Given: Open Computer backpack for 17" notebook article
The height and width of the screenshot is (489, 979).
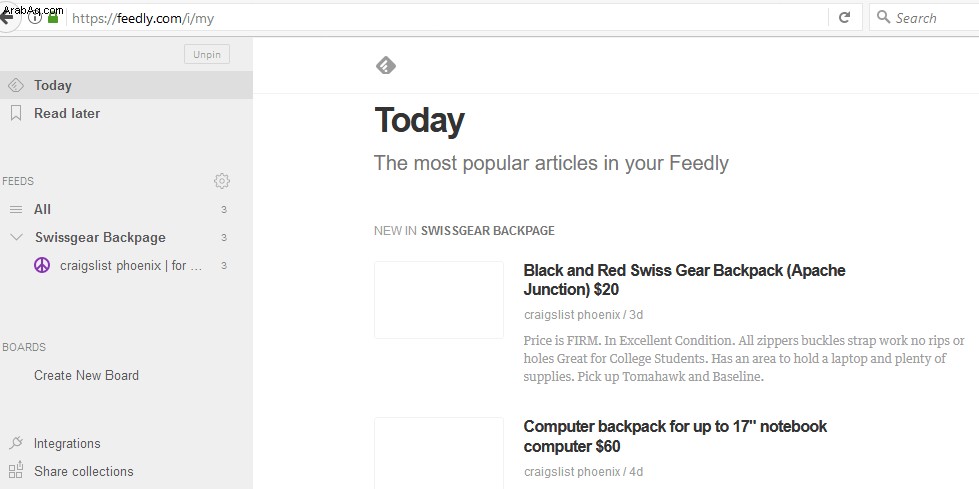Looking at the screenshot, I should point(675,436).
